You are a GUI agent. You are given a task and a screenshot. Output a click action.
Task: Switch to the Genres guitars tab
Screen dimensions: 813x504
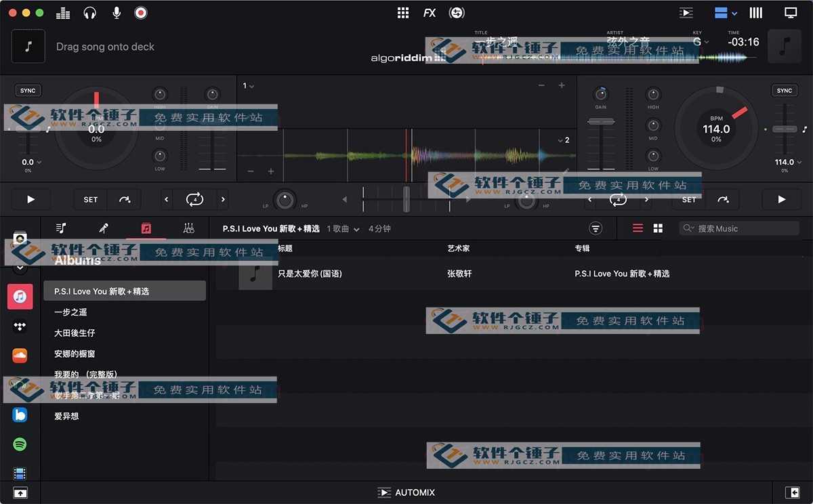click(188, 228)
